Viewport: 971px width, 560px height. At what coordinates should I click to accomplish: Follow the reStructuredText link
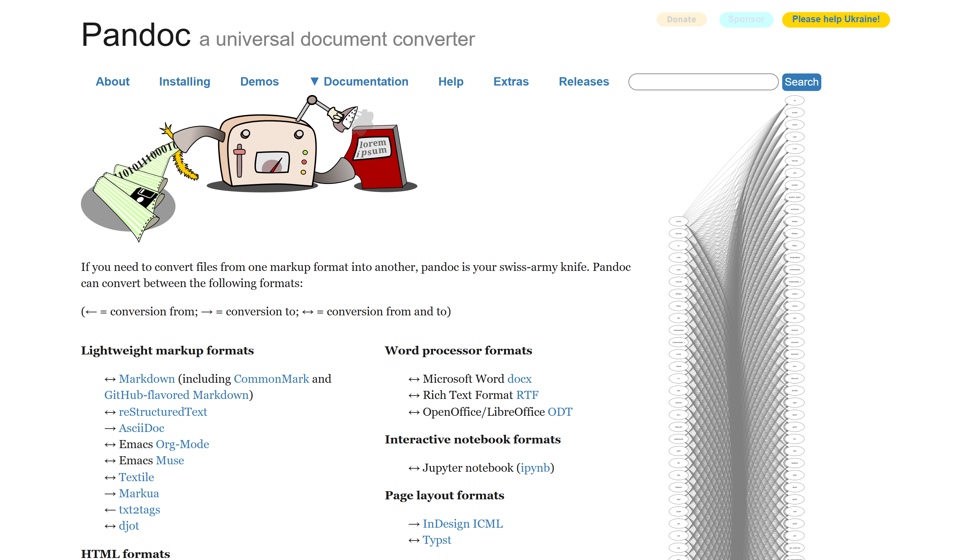point(163,412)
